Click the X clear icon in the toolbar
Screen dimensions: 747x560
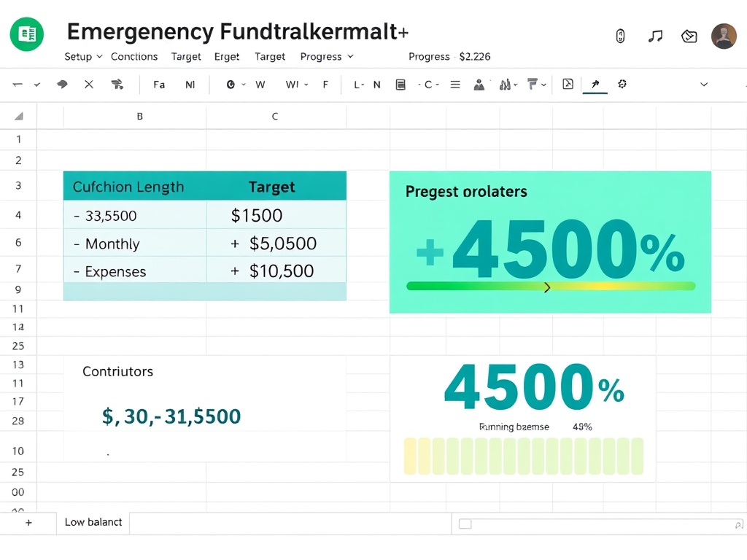click(x=88, y=85)
